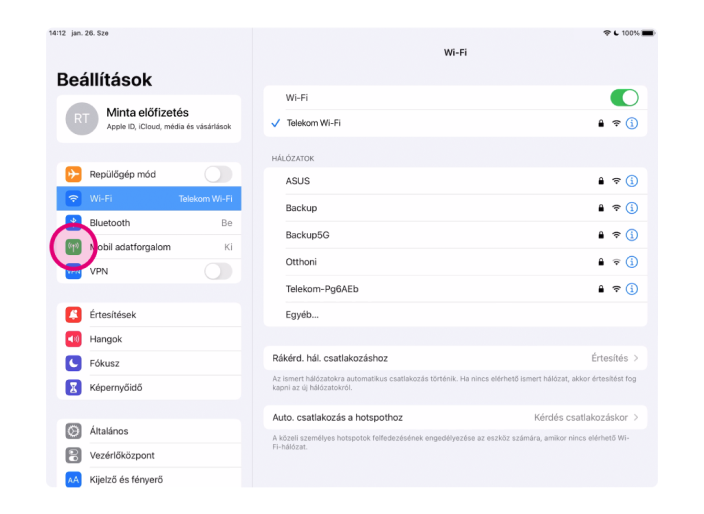Screen dimensions: 704x514
Task: Open the red Értesítések bell icon
Action: (73, 315)
